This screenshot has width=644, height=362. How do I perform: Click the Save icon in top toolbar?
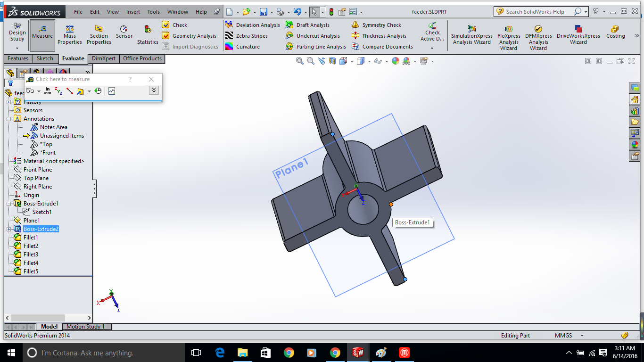tap(264, 12)
